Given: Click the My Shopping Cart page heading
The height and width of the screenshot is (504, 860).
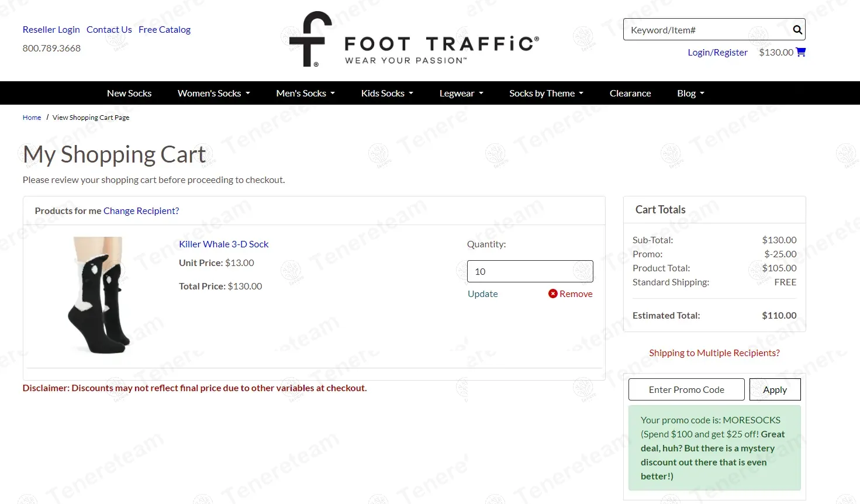Looking at the screenshot, I should [x=115, y=154].
